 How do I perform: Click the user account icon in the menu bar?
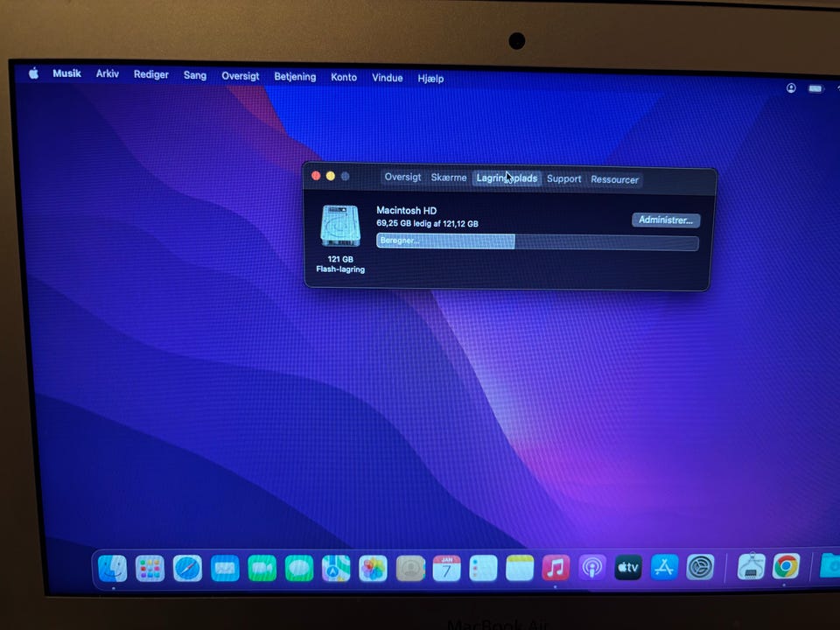point(791,87)
